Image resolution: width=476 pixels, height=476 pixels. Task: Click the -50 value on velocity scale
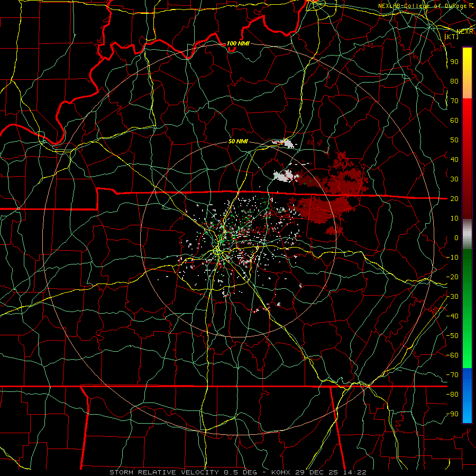coord(452,336)
